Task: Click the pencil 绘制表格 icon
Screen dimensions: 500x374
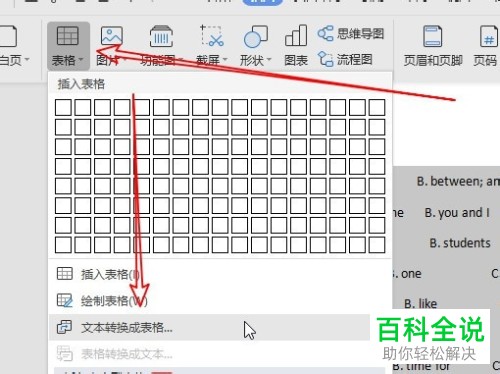Action: [65, 300]
